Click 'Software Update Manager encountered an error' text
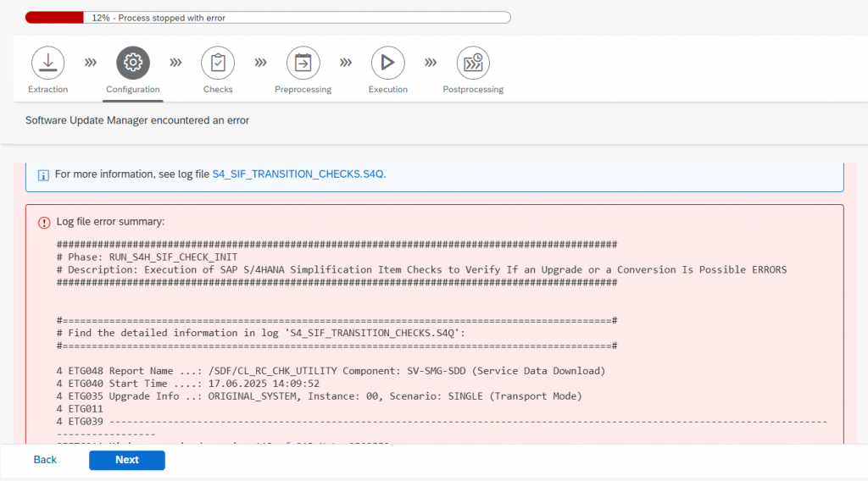Screen dimensions: 868x481 click(x=137, y=120)
